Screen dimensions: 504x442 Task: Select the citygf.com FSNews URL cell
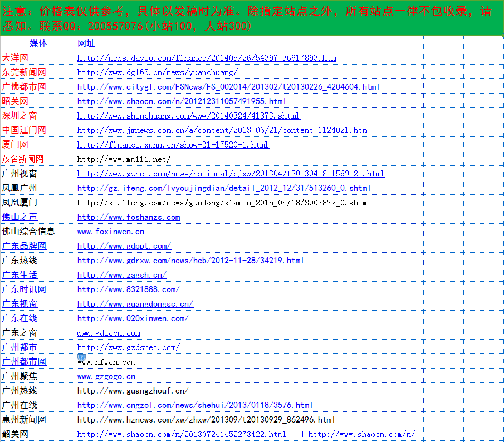coord(249,86)
